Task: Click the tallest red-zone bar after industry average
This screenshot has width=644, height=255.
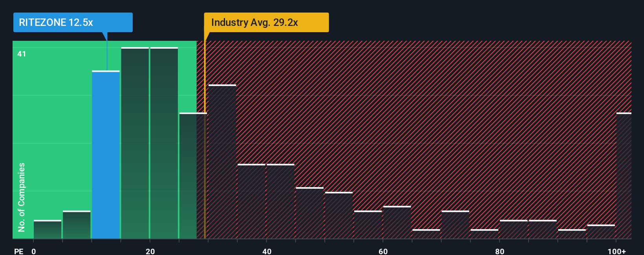Action: [x=222, y=162]
